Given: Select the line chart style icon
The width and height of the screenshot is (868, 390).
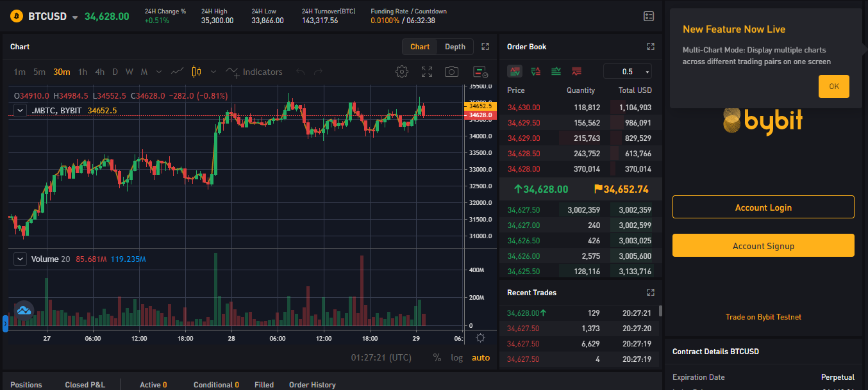Looking at the screenshot, I should pyautogui.click(x=178, y=72).
